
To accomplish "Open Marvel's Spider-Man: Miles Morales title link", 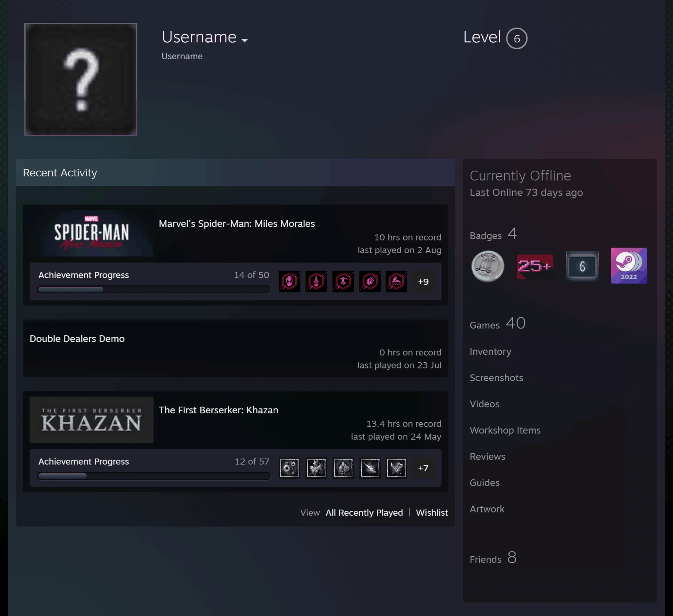I will point(237,224).
